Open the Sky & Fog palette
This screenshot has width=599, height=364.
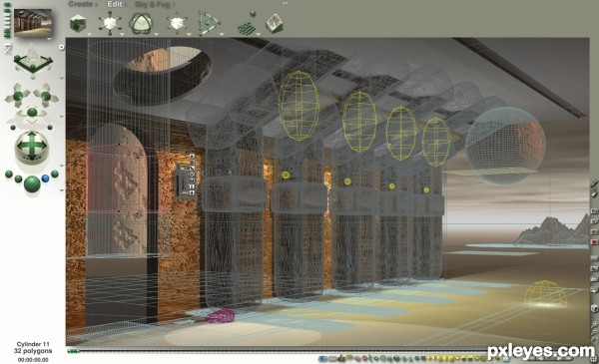click(152, 5)
